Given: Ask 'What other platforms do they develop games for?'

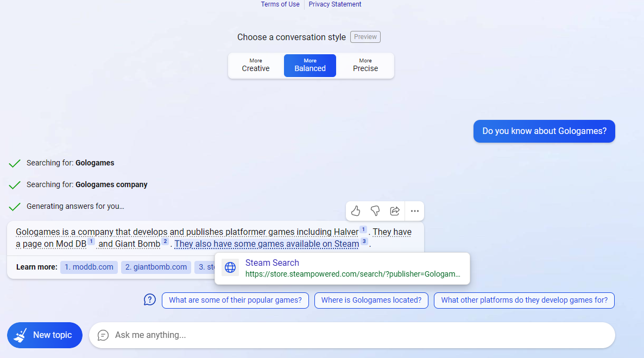Looking at the screenshot, I should [524, 300].
